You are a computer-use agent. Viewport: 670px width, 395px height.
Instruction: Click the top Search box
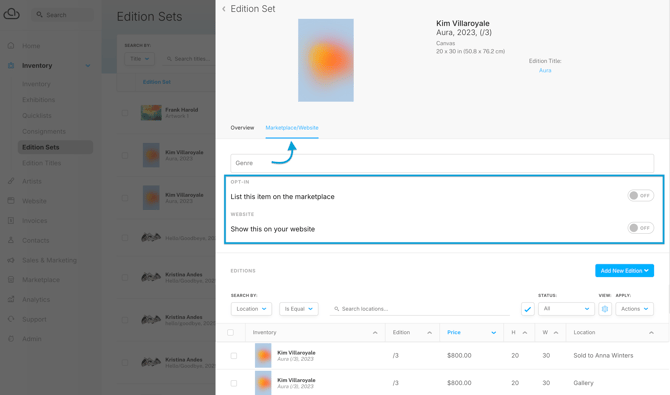62,15
